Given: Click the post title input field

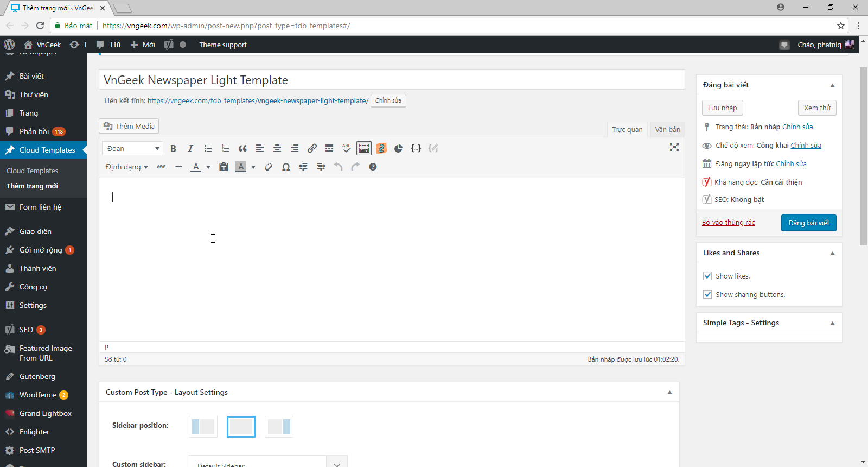Looking at the screenshot, I should [x=392, y=80].
